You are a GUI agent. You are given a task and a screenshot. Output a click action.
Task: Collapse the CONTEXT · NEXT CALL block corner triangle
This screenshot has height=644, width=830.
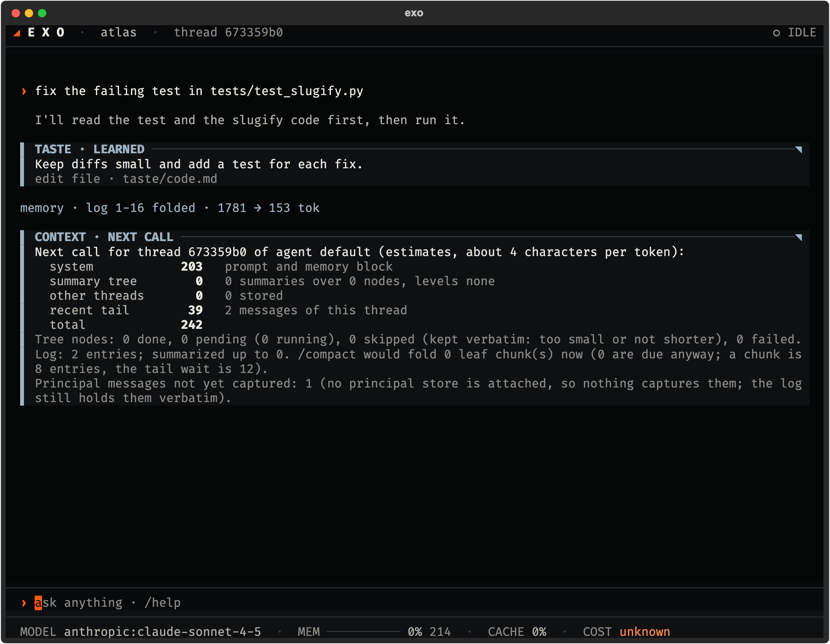pyautogui.click(x=798, y=237)
